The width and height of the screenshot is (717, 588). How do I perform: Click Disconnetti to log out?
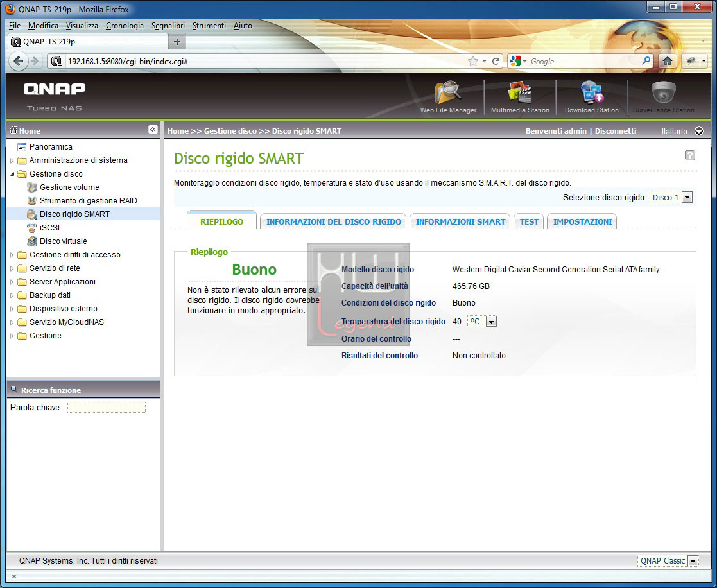(616, 131)
